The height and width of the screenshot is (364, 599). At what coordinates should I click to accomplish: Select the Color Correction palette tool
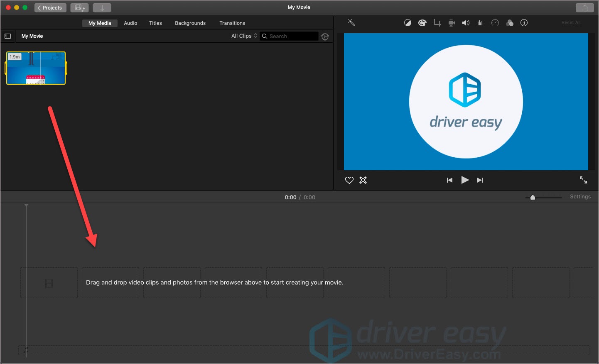(422, 23)
